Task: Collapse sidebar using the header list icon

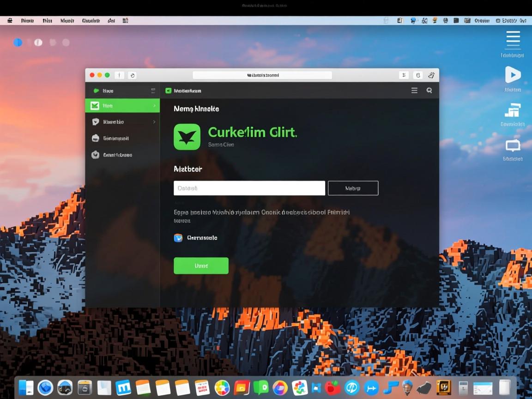Action: [x=153, y=91]
